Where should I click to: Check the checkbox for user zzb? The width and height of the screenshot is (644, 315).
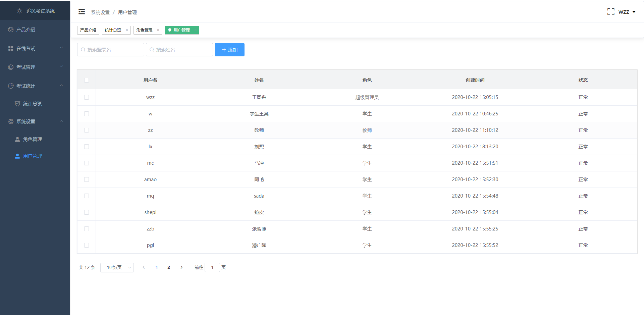(87, 229)
